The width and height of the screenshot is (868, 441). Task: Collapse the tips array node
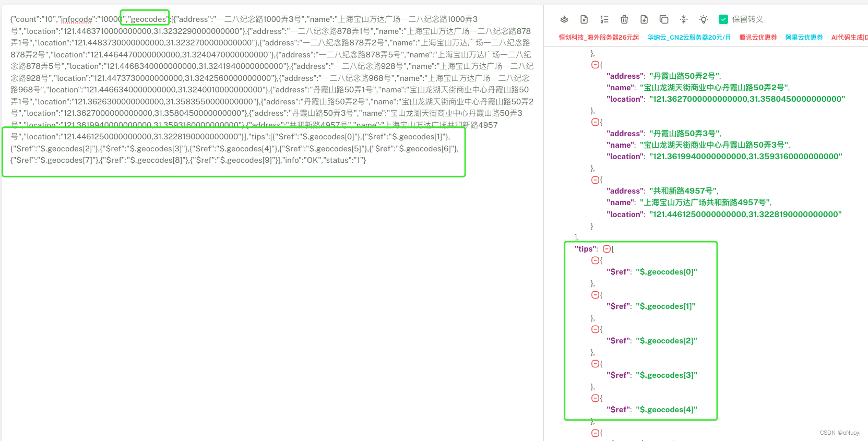(x=607, y=249)
